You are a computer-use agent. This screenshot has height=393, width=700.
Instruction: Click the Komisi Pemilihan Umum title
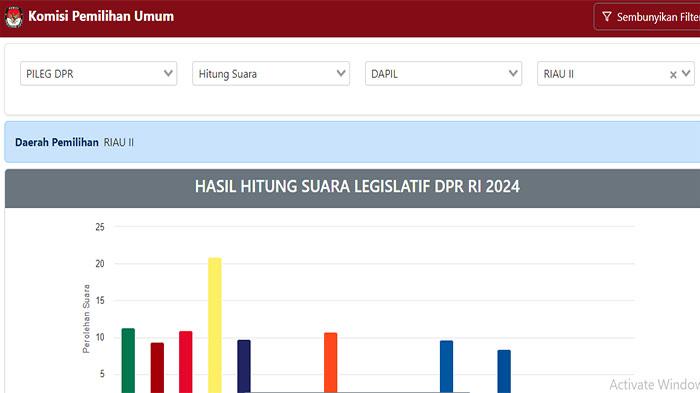pyautogui.click(x=101, y=16)
